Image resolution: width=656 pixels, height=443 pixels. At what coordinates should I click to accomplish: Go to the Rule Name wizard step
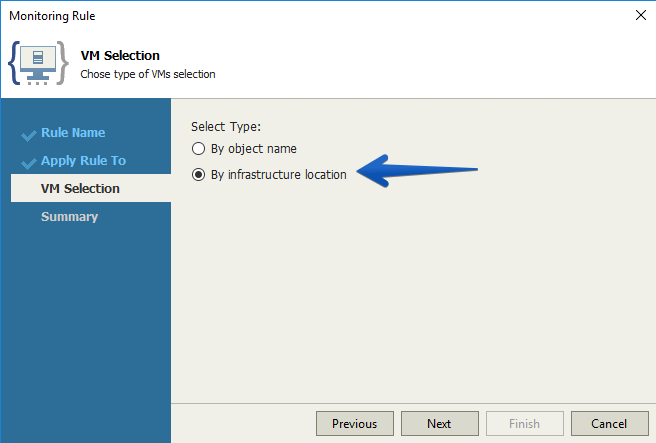[x=73, y=133]
